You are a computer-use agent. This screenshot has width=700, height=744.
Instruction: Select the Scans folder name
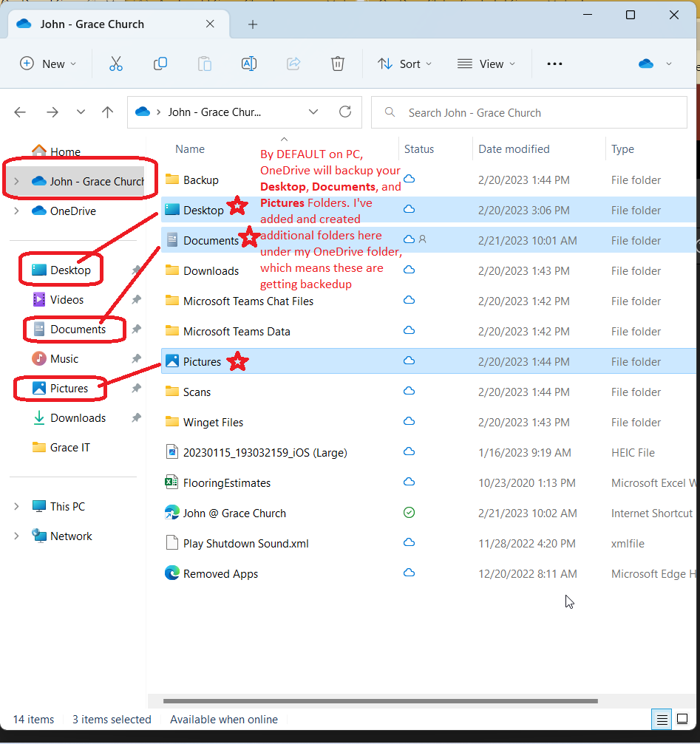click(197, 392)
